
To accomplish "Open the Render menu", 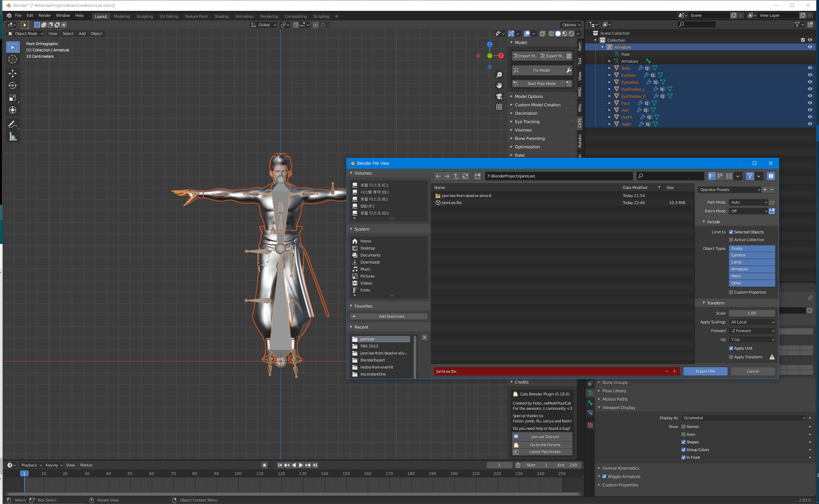I will [44, 15].
